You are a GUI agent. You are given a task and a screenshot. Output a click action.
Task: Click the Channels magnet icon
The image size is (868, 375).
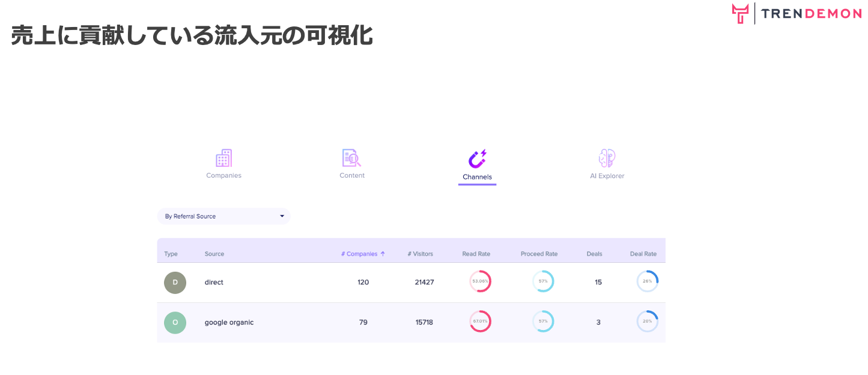coord(477,158)
